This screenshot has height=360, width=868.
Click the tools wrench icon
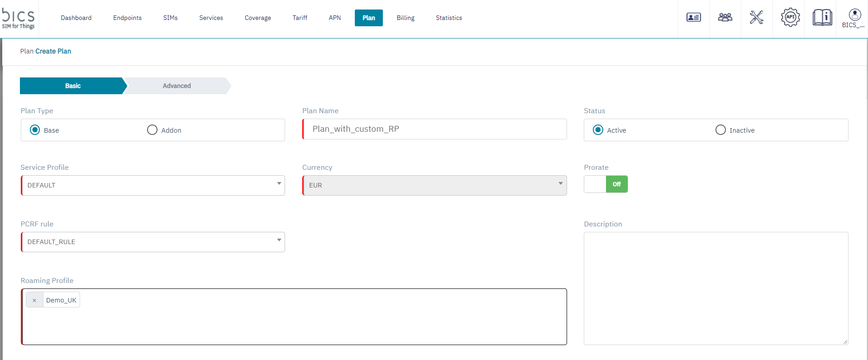pyautogui.click(x=756, y=18)
